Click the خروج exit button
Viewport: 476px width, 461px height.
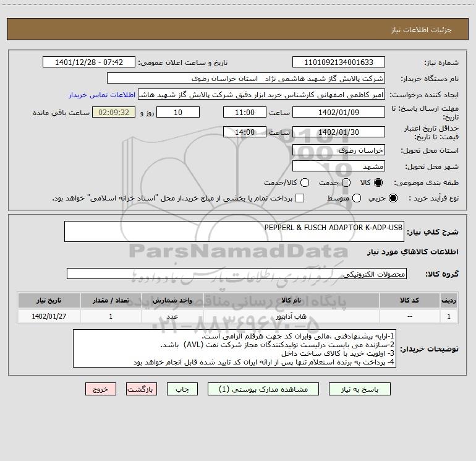101,389
